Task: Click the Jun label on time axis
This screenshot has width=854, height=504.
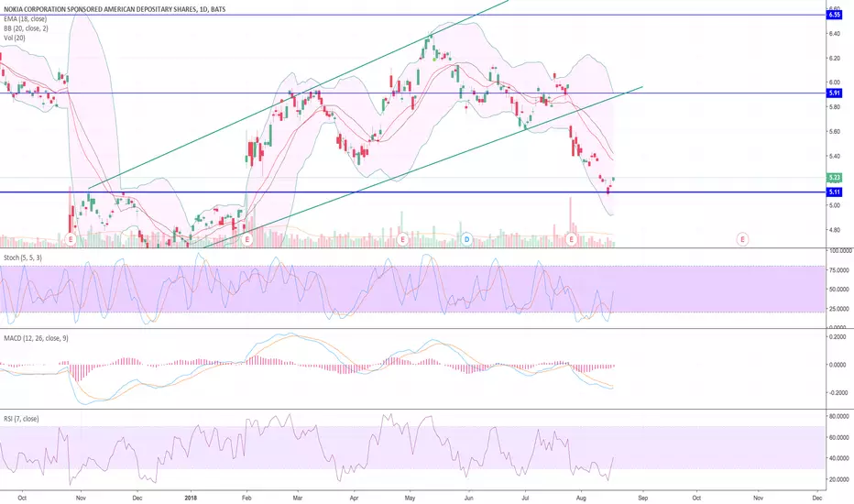Action: (468, 498)
